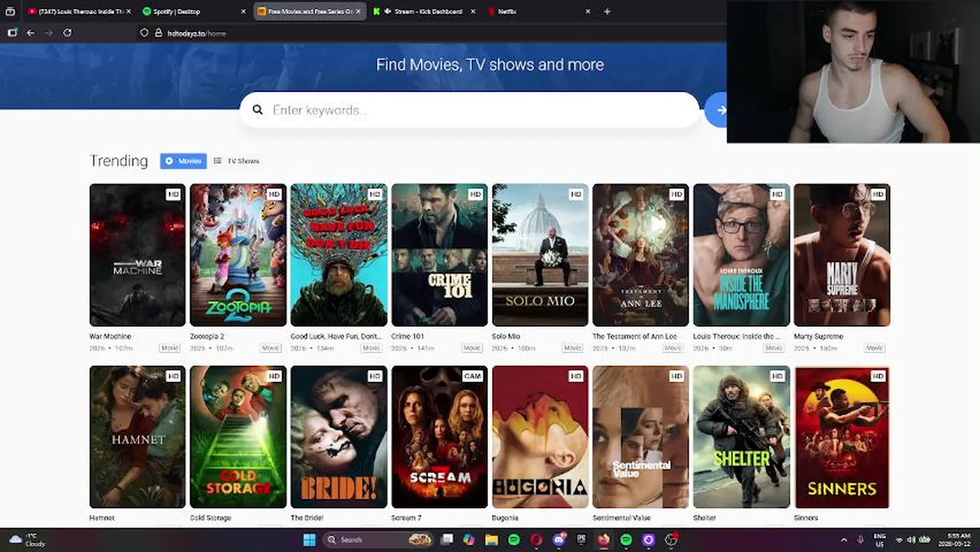Open the Hamnet poster
980x552 pixels.
click(137, 437)
